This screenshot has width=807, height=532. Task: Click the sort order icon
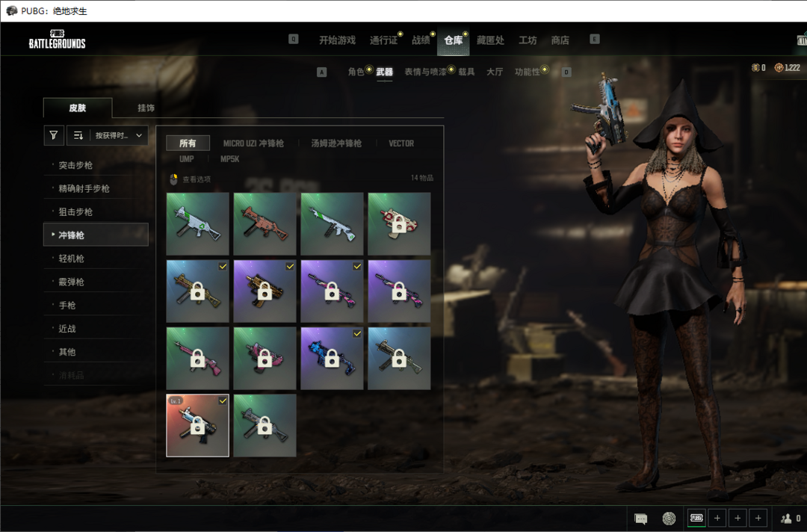pyautogui.click(x=78, y=135)
